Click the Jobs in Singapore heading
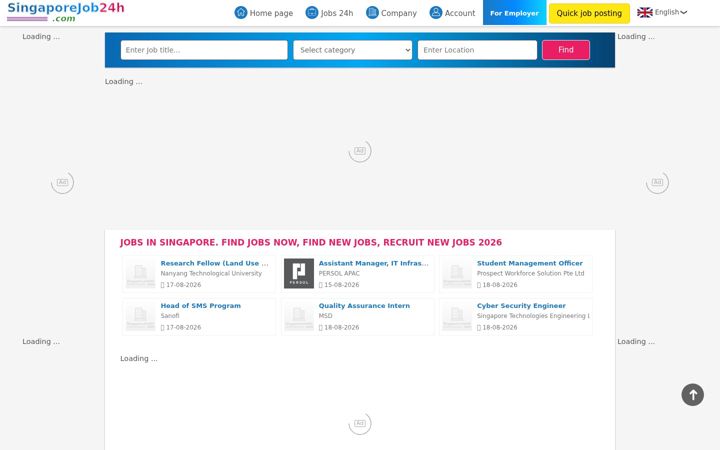 click(311, 242)
